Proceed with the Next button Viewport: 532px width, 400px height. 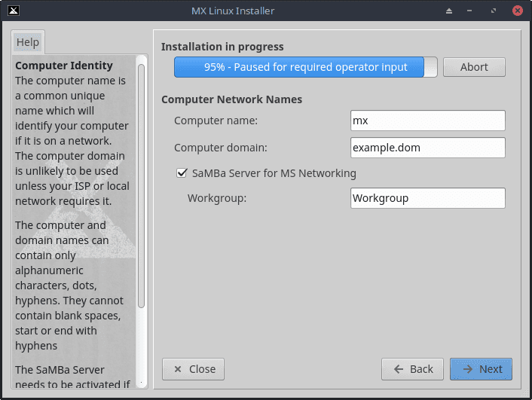[x=481, y=369]
